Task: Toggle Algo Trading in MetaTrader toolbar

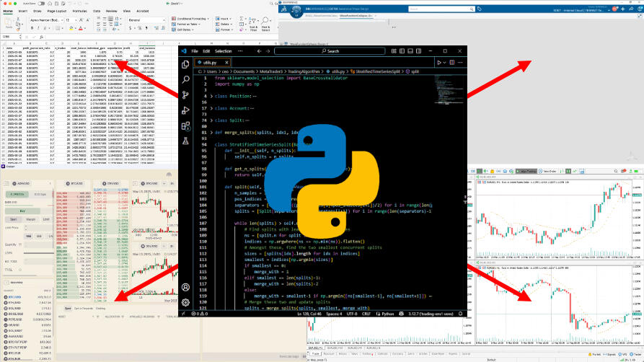Action: (x=526, y=172)
